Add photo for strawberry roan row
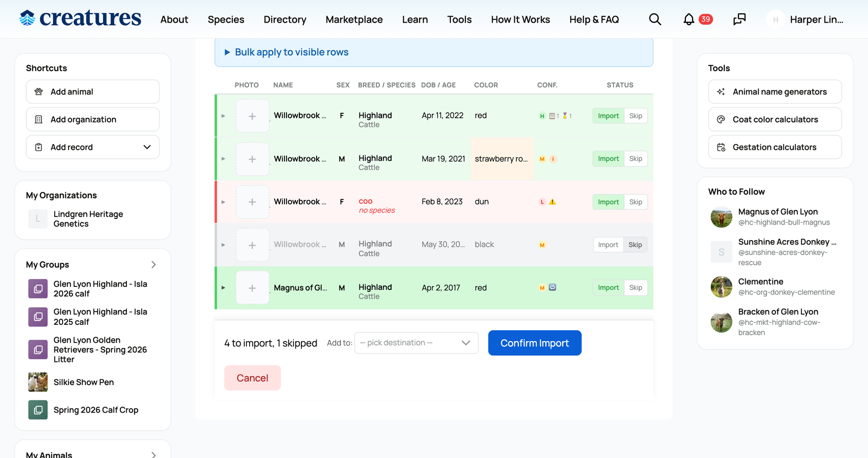Screen dimensions: 868x458 252,159
